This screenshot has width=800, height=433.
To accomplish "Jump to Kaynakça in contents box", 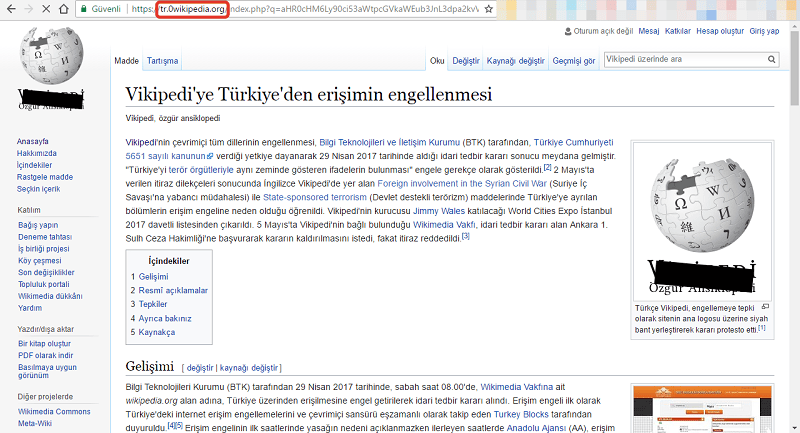I will pos(157,332).
